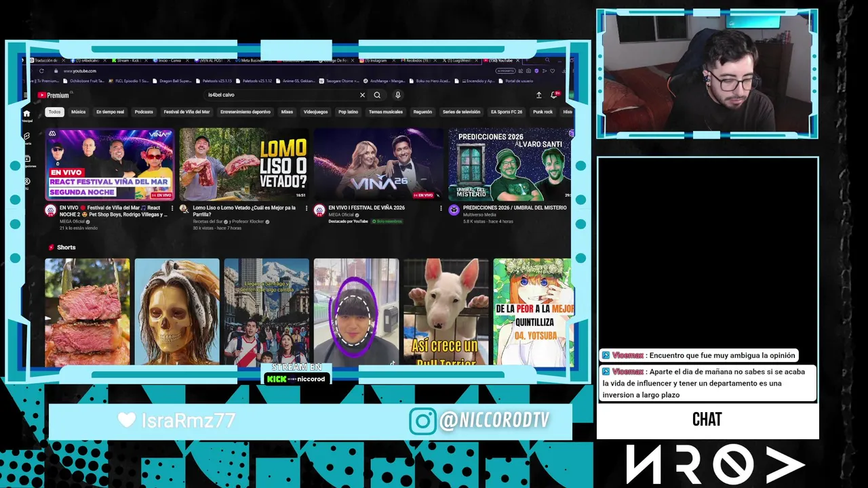Clear the search text with X icon
Image resolution: width=868 pixels, height=488 pixels.
(362, 95)
